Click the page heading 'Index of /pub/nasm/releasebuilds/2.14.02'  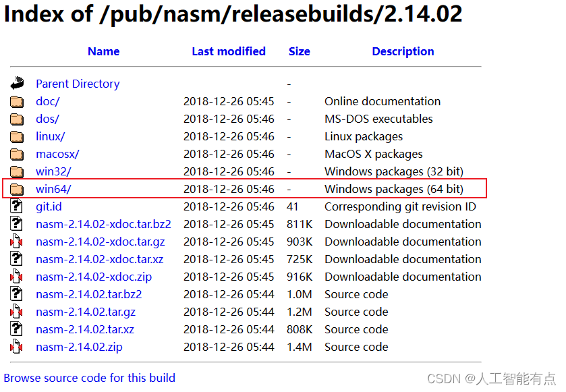pos(233,14)
